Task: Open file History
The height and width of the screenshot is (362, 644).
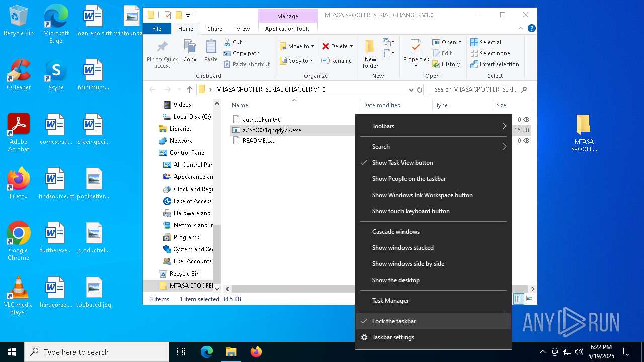Action: 446,64
